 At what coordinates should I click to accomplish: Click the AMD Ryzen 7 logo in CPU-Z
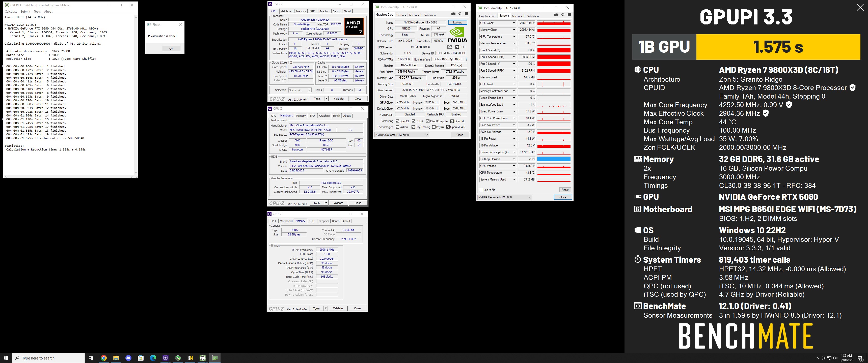(354, 27)
